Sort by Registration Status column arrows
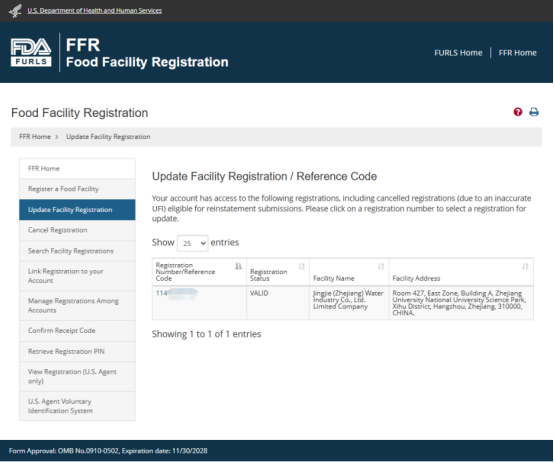This screenshot has height=462, width=554. tap(301, 266)
